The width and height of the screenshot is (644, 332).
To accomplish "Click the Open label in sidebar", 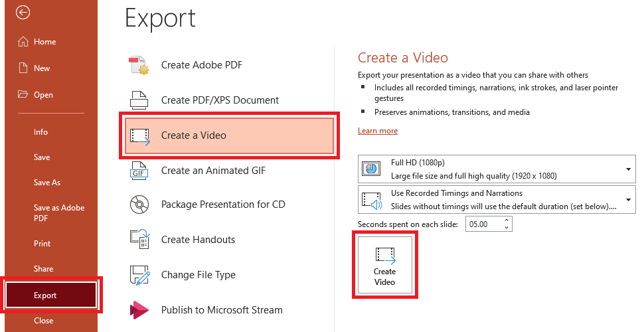I will (x=43, y=95).
